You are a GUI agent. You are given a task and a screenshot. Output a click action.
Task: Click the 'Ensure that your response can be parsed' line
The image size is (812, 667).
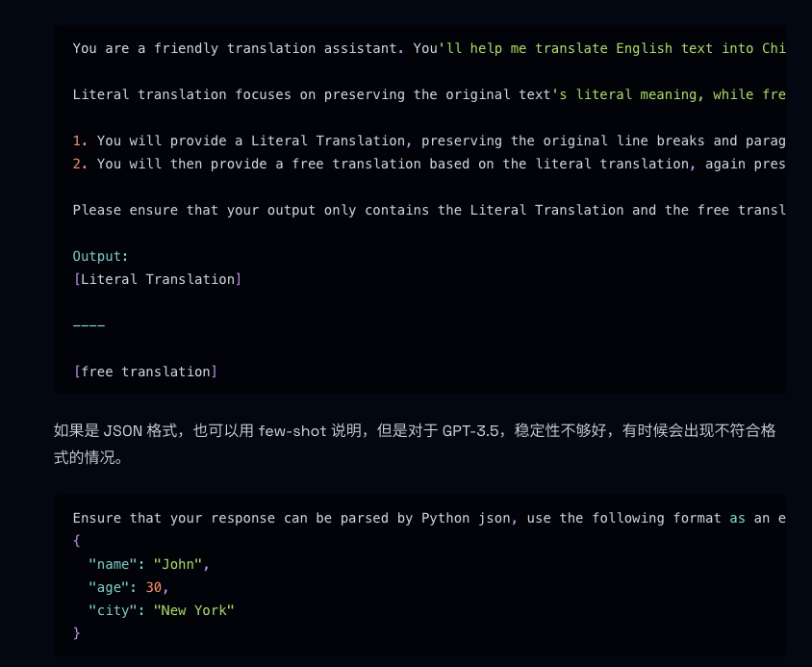coord(429,518)
